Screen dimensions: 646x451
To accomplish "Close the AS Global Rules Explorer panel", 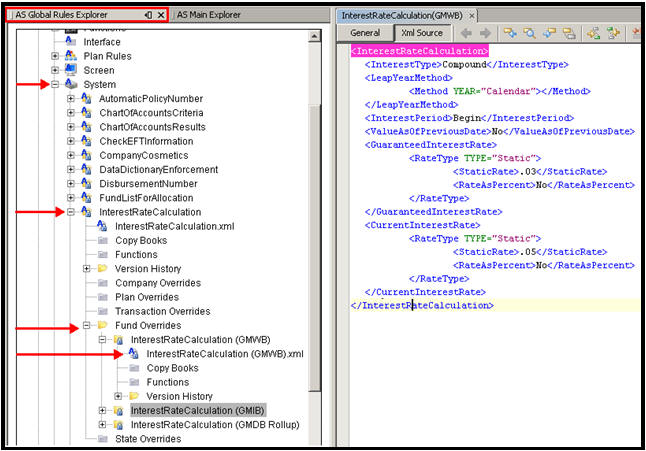I will (x=161, y=15).
